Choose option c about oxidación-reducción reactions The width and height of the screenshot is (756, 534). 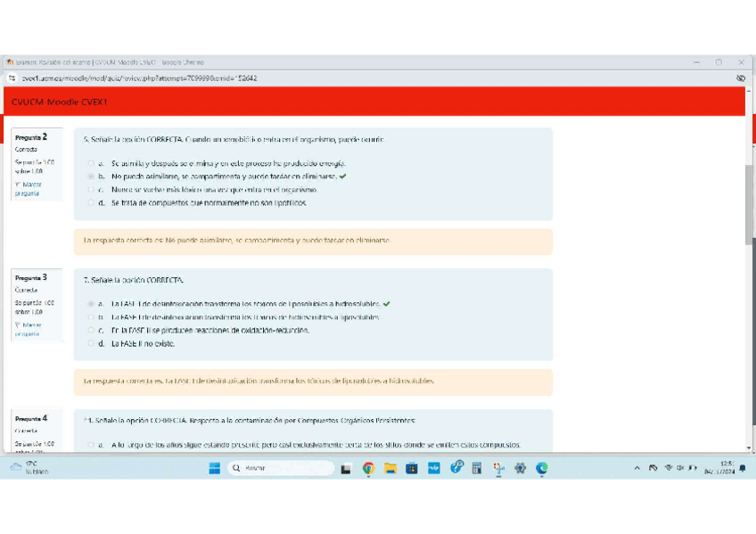click(91, 331)
